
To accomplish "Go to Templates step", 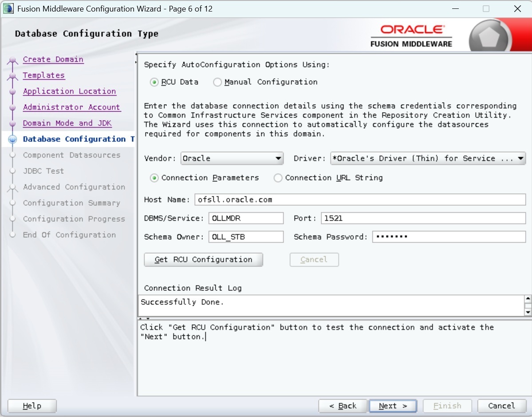I will pos(43,75).
